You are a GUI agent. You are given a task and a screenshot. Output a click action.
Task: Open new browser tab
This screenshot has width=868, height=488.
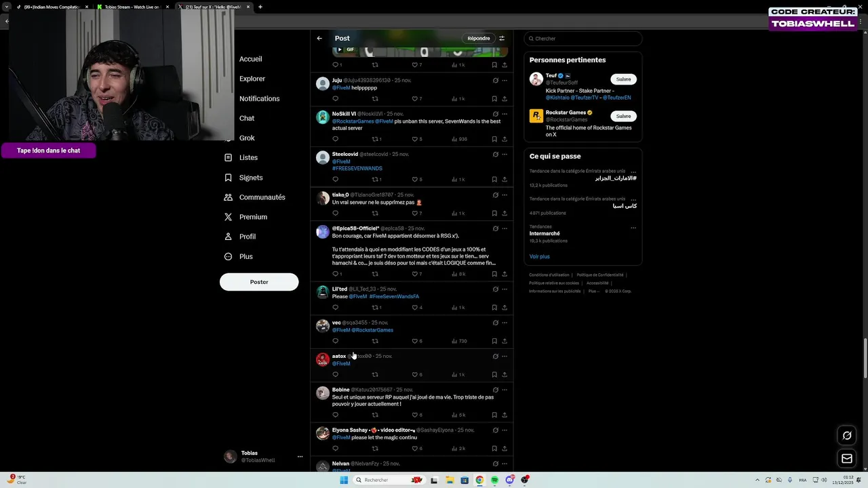point(260,7)
